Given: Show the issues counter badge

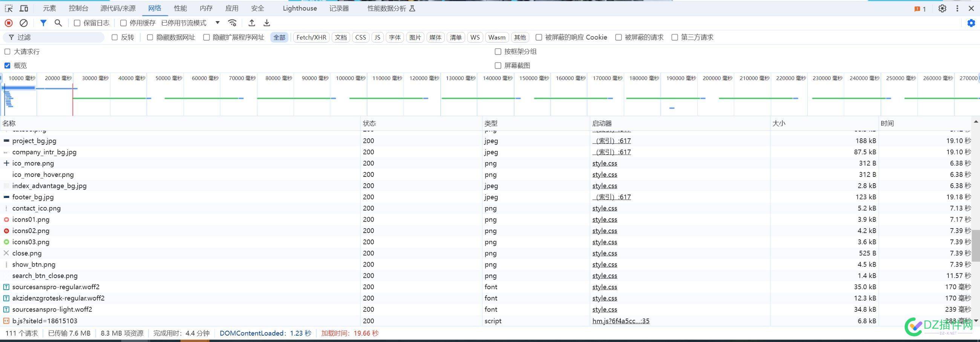Looking at the screenshot, I should point(920,9).
